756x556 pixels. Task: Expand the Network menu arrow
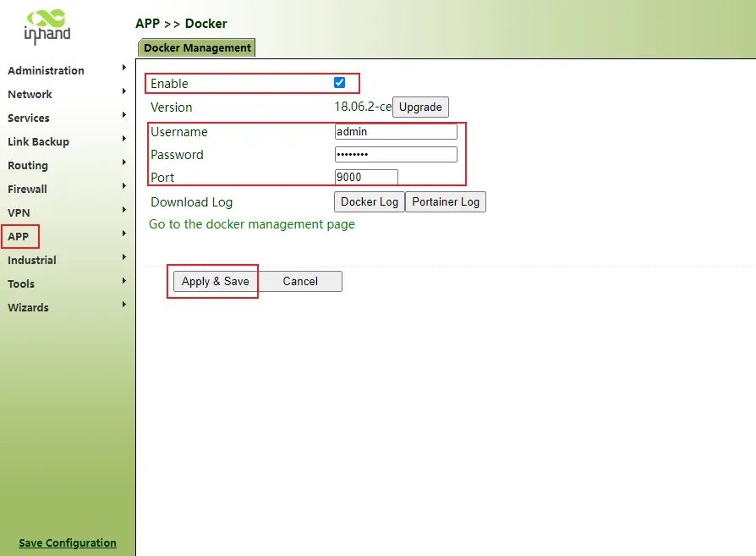click(x=124, y=91)
